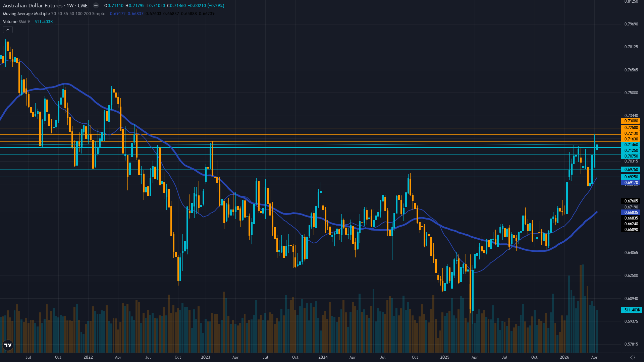Viewport: 644px width, 362px height.
Task: Select the Moving Average Multiple indicator legend
Action: pyautogui.click(x=54, y=14)
